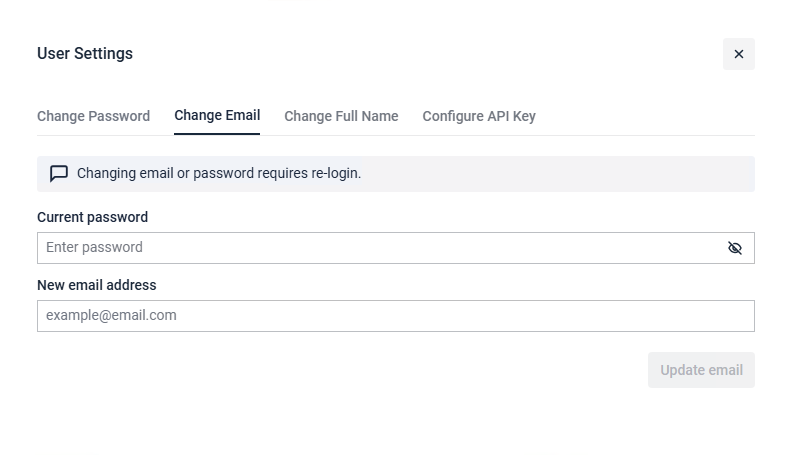Select the Change Email tab
The height and width of the screenshot is (455, 793).
(x=217, y=116)
